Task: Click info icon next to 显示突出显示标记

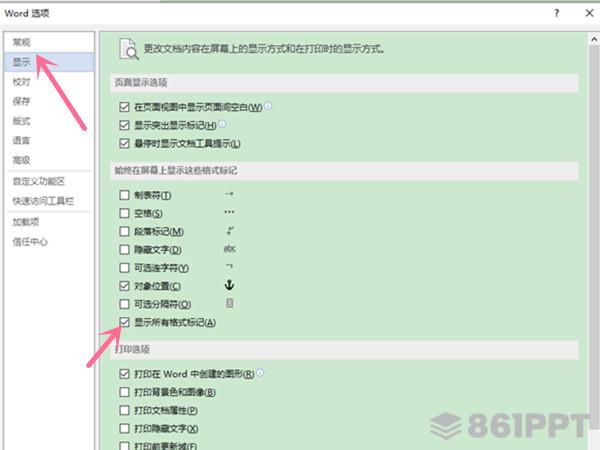Action: (222, 124)
